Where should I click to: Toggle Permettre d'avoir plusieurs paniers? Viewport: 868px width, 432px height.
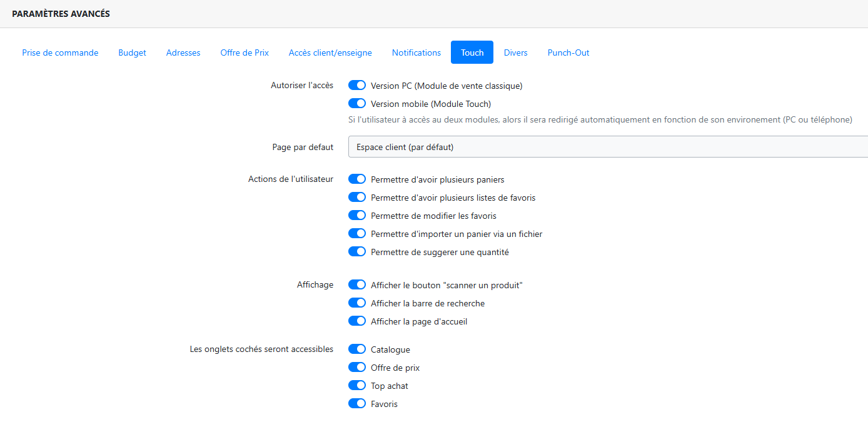(357, 179)
